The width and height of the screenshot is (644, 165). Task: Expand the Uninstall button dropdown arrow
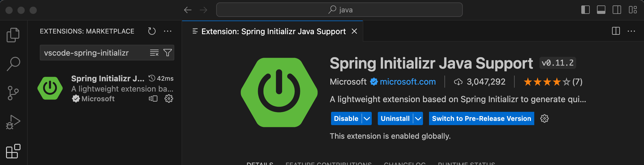pyautogui.click(x=418, y=119)
